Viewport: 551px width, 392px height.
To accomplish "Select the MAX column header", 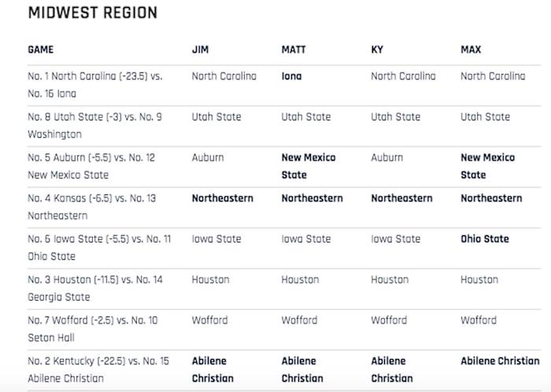I will [x=471, y=50].
